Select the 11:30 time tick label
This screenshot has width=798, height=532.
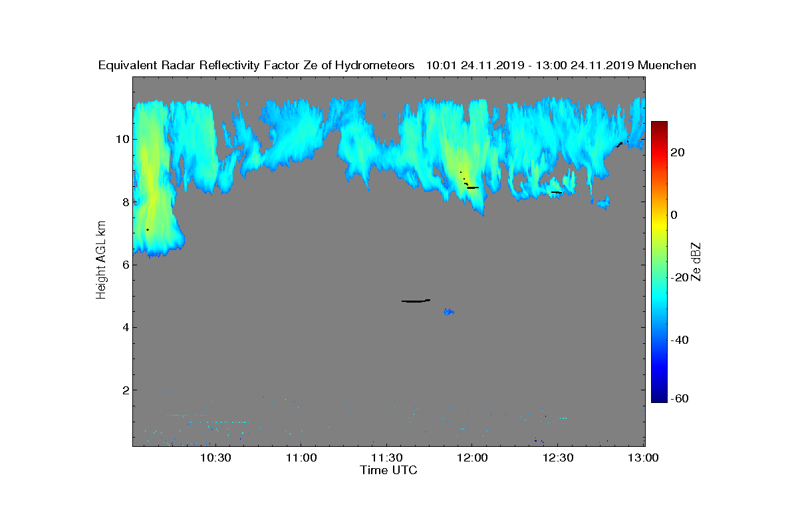click(x=386, y=458)
